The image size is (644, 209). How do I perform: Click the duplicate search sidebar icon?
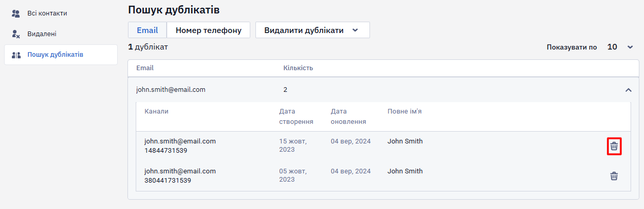click(15, 55)
